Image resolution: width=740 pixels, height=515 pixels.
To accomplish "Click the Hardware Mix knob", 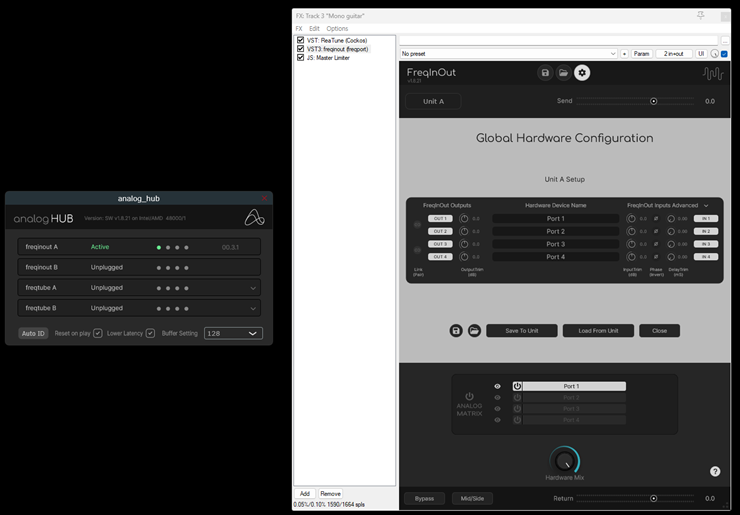I will tap(564, 460).
